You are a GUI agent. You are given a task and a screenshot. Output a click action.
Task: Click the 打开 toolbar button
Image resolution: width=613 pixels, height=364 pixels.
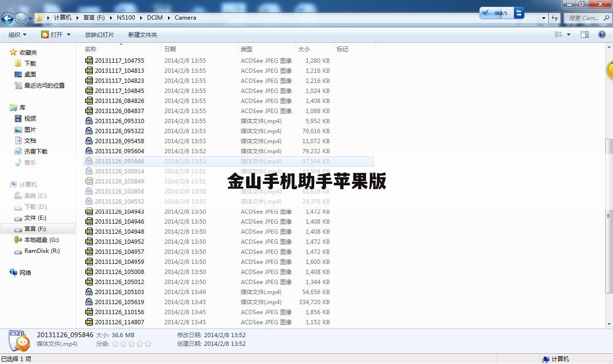tap(52, 34)
